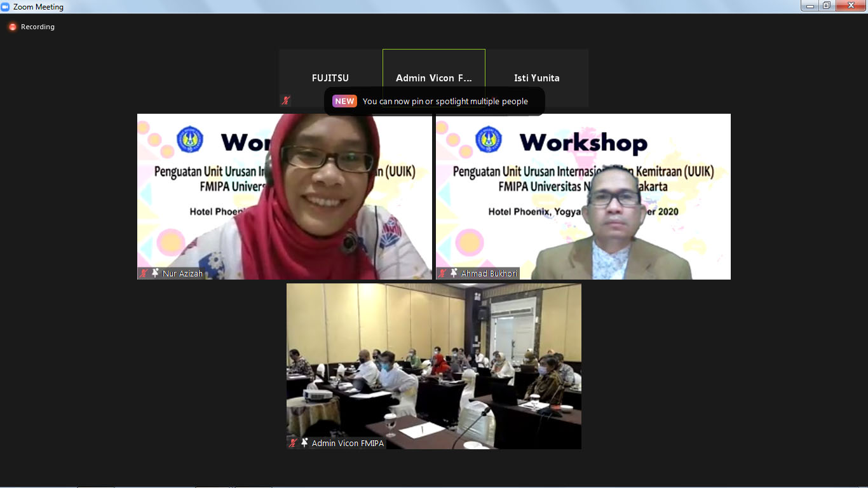This screenshot has height=488, width=868.
Task: Click the pin or spotlight multiple people notification
Action: point(435,101)
